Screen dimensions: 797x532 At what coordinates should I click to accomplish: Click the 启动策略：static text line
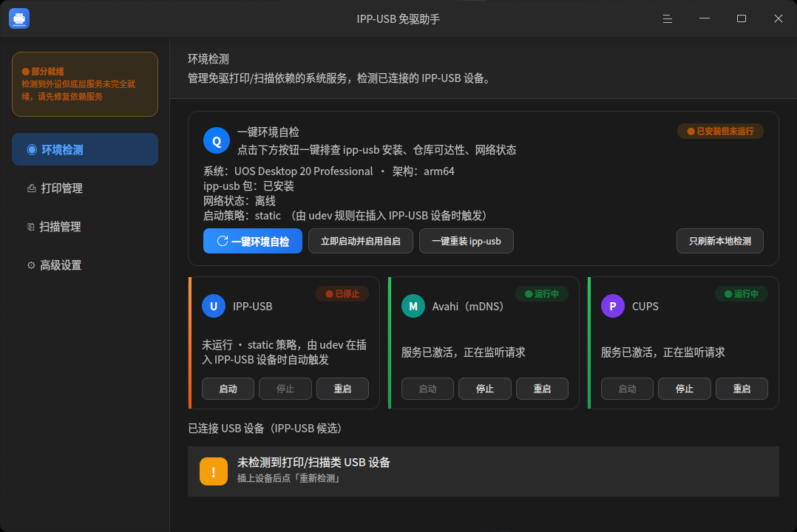[x=345, y=216]
